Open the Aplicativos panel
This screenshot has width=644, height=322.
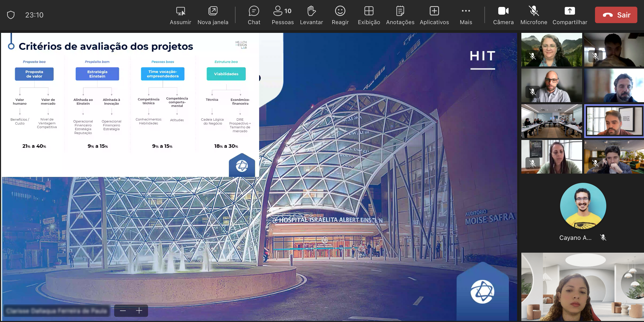pos(434,15)
